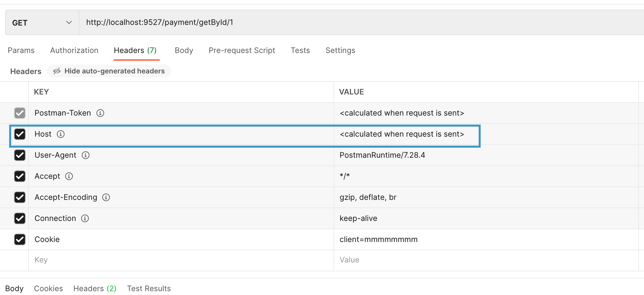644x295 pixels.
Task: Open the Test Results response tab
Action: [149, 289]
